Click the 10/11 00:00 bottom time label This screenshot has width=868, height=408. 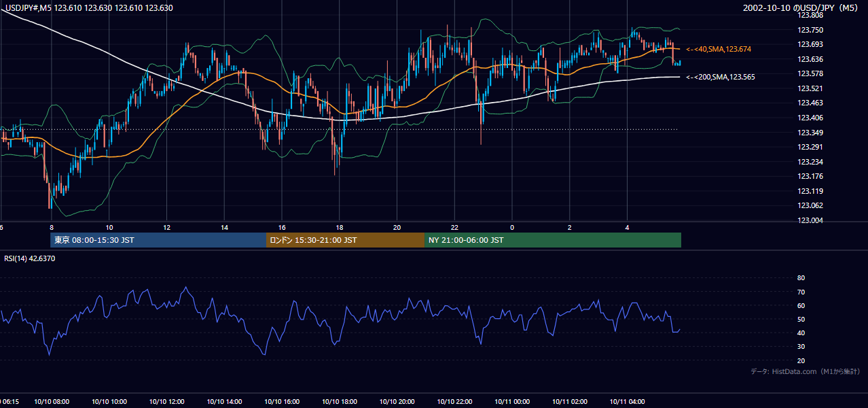pos(512,402)
